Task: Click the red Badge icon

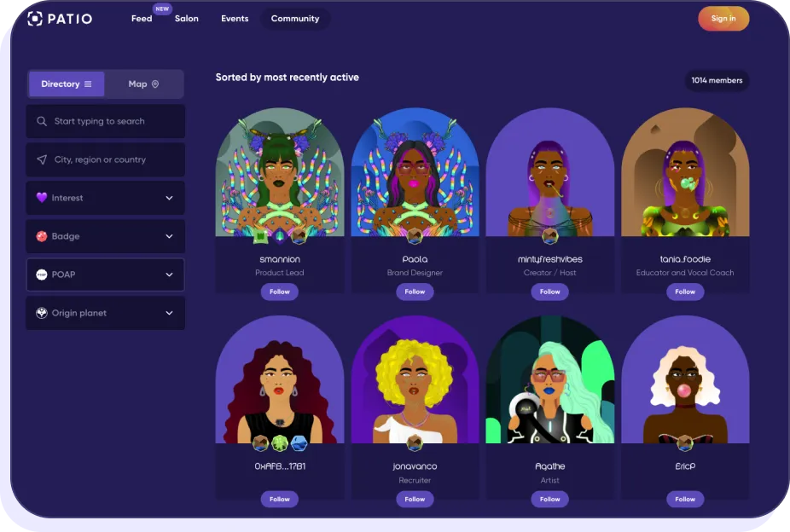Action: click(42, 236)
